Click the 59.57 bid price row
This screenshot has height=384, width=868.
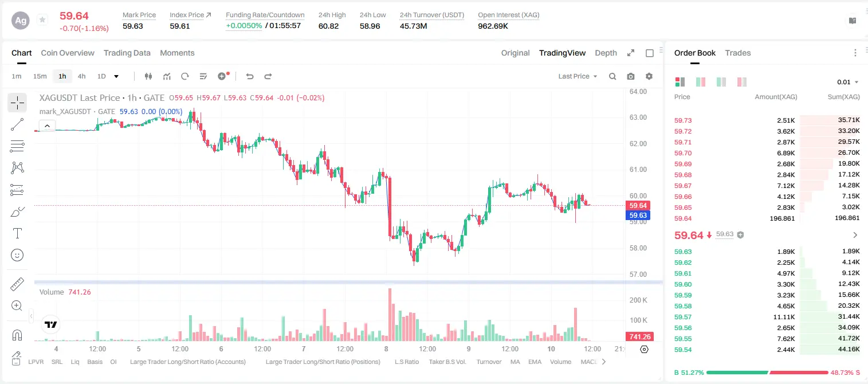click(x=767, y=317)
